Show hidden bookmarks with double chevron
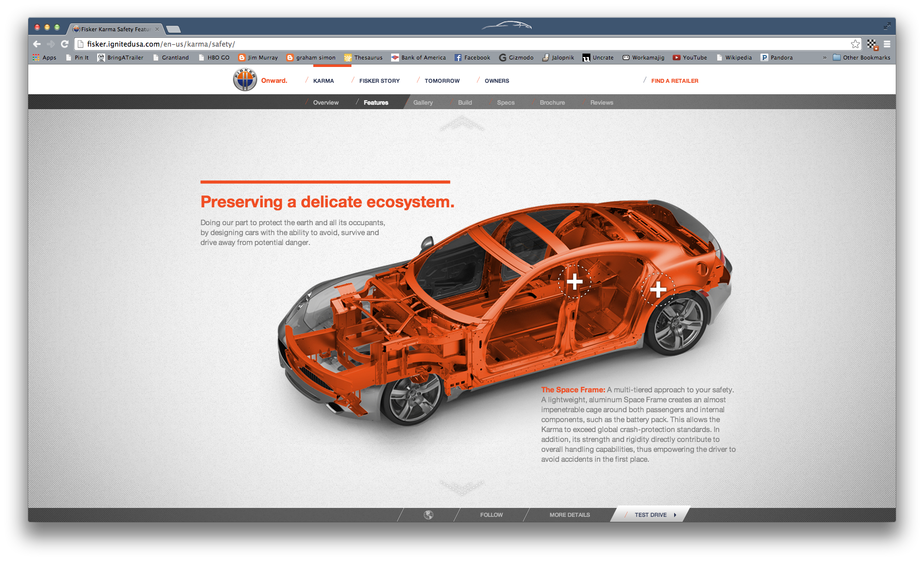 pyautogui.click(x=824, y=58)
